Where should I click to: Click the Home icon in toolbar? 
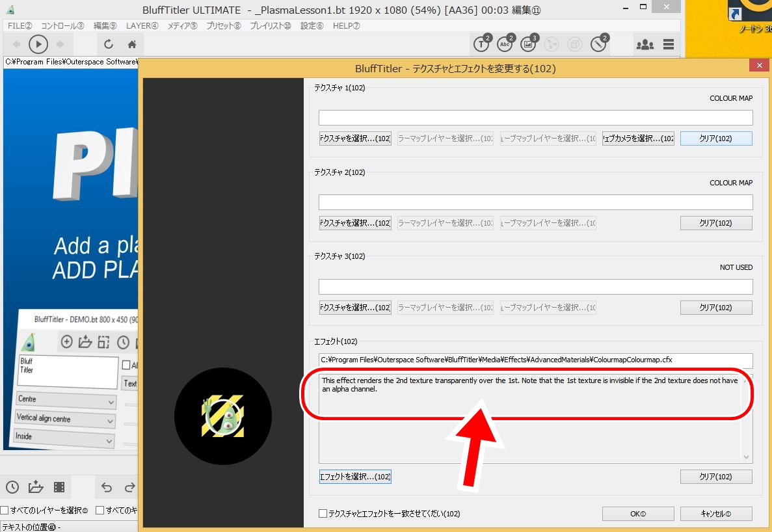click(x=132, y=44)
